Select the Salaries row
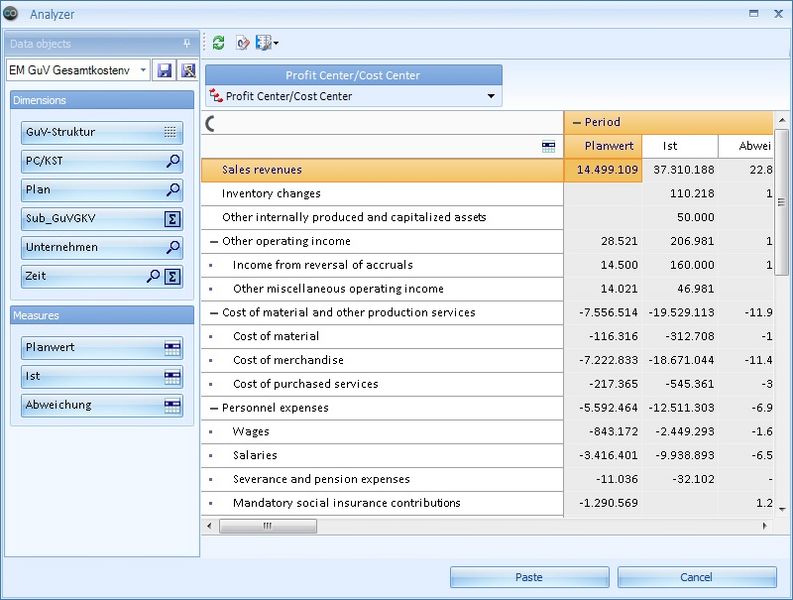The image size is (793, 600). coord(382,455)
